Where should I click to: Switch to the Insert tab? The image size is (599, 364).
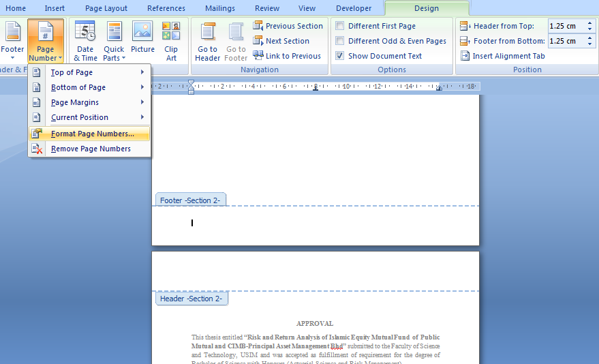tap(55, 8)
